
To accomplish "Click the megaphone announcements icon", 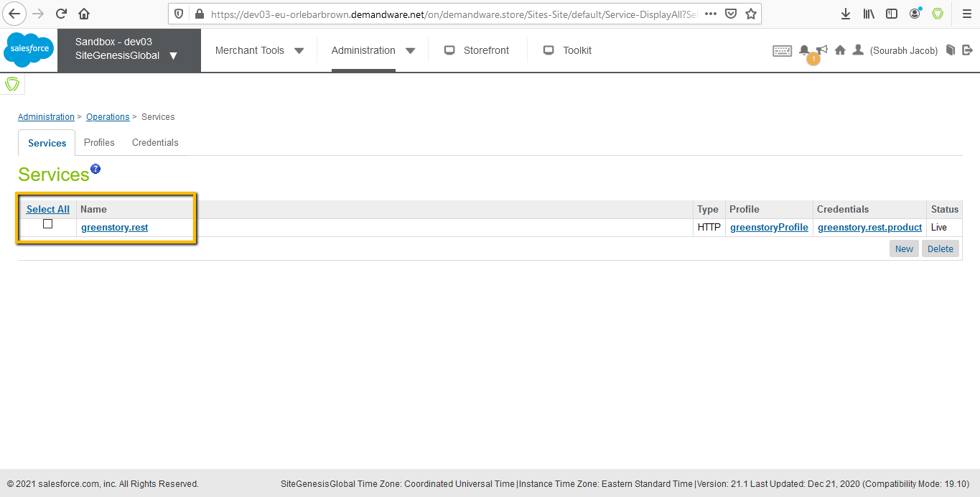I will coord(821,50).
